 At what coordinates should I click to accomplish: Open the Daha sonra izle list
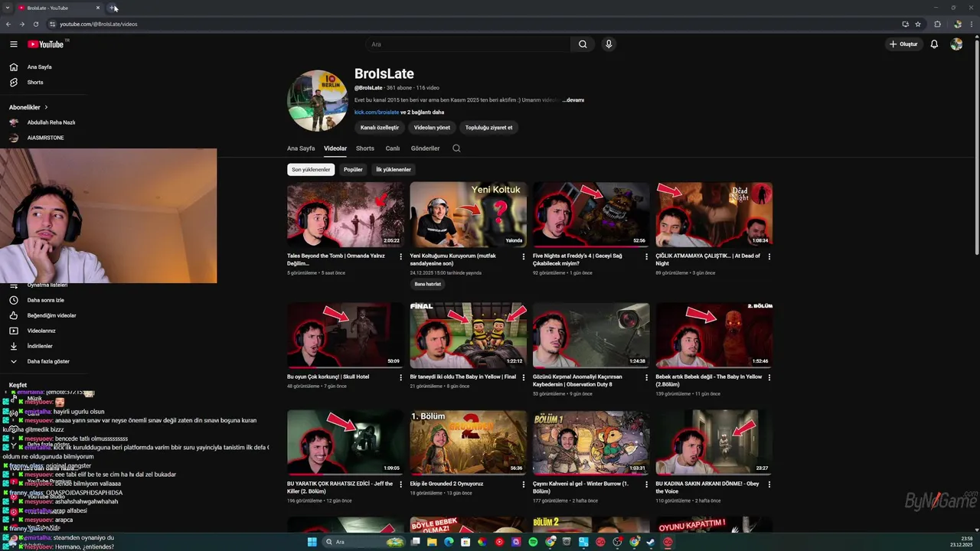[46, 300]
